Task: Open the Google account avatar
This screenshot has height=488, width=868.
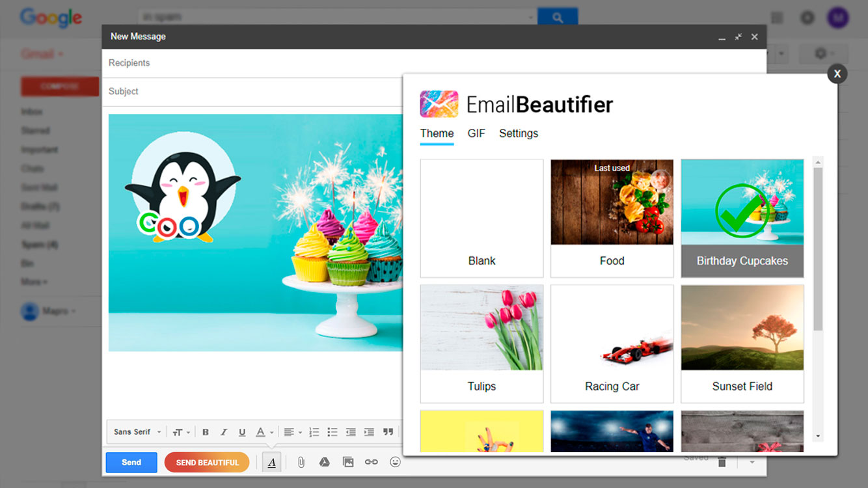Action: [x=838, y=18]
